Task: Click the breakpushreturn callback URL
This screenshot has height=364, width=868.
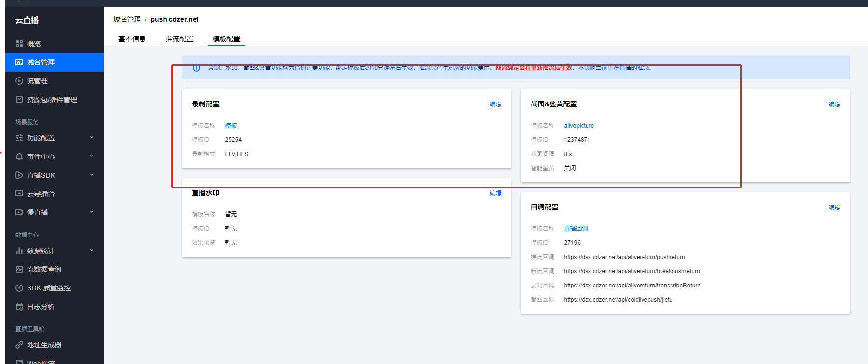Action: coord(632,271)
